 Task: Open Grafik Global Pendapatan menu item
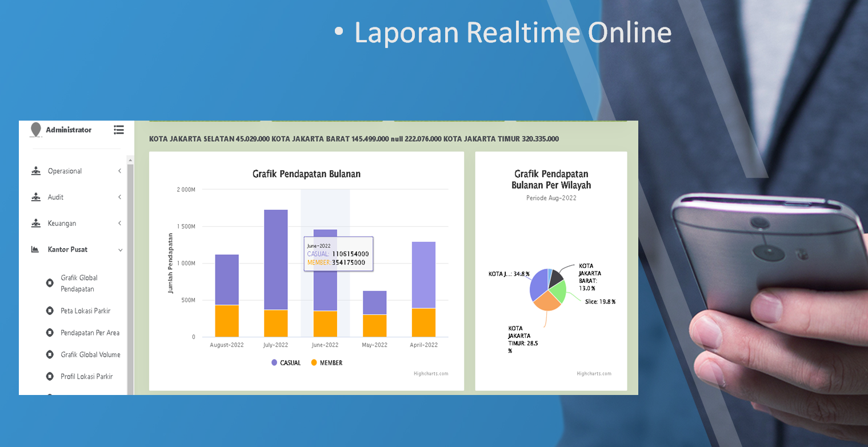click(79, 284)
